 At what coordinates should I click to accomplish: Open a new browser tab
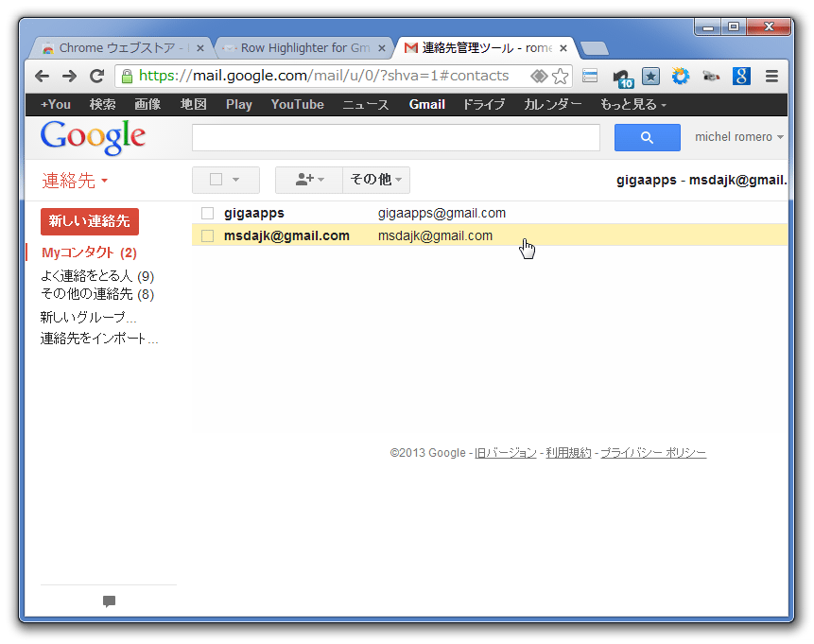(595, 48)
